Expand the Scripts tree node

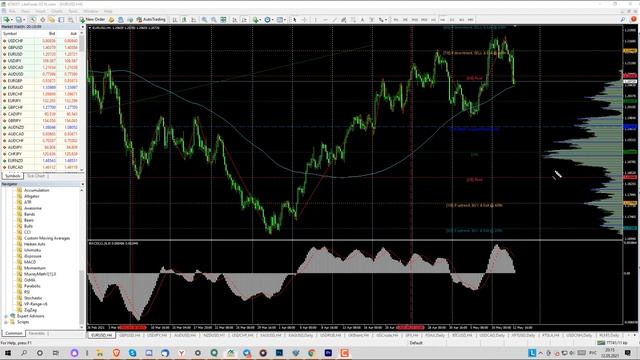(x=6, y=322)
